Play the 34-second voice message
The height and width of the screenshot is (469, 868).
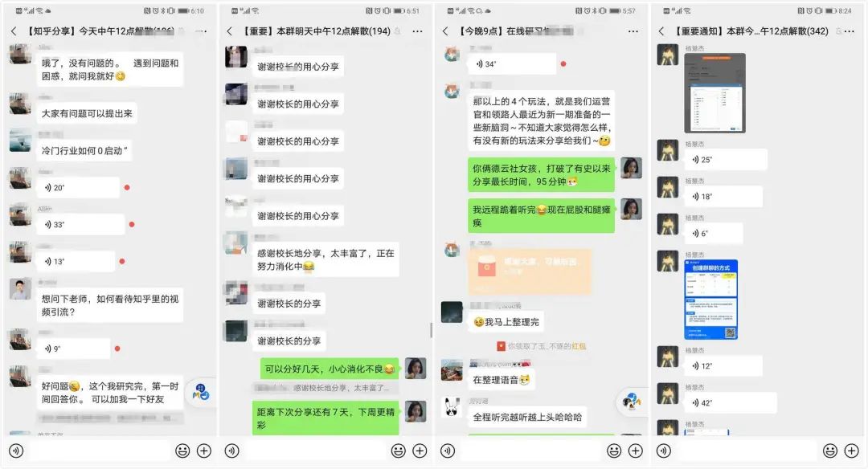pyautogui.click(x=511, y=63)
